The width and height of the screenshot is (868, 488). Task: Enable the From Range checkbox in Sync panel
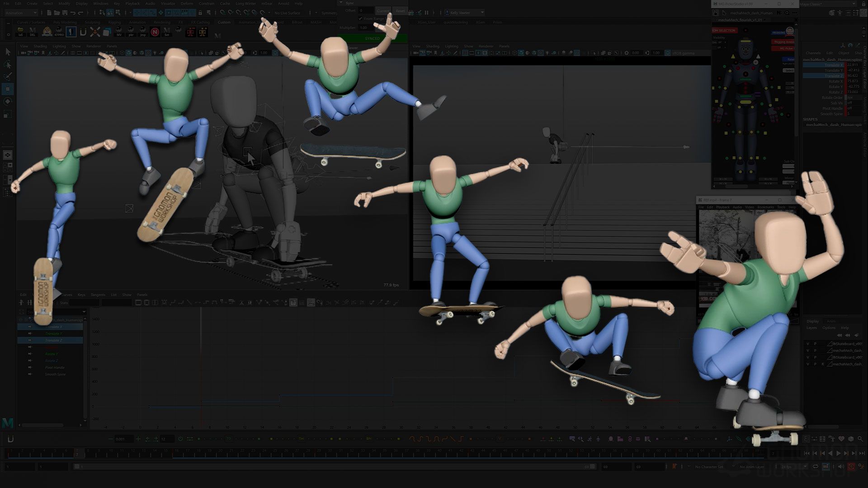pos(360,19)
